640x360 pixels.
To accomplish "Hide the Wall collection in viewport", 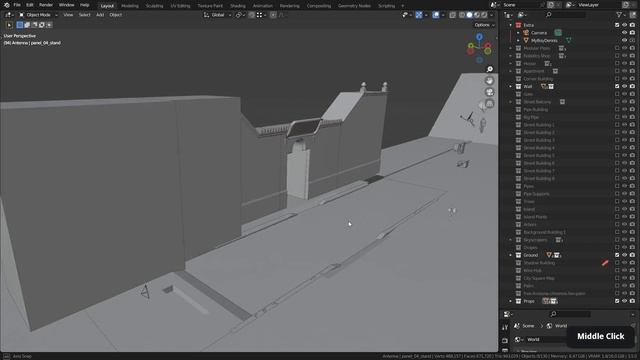I will click(x=624, y=87).
